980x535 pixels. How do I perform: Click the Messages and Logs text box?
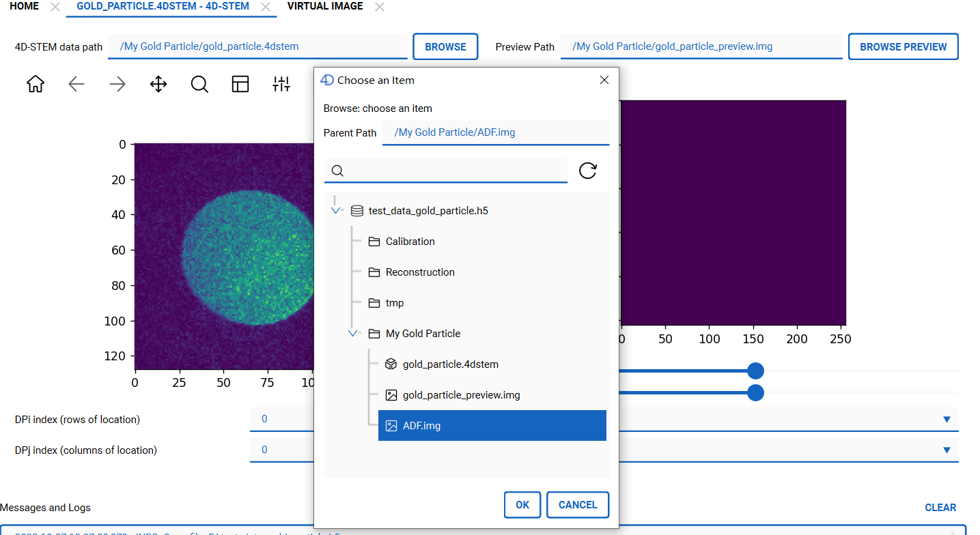click(x=483, y=530)
